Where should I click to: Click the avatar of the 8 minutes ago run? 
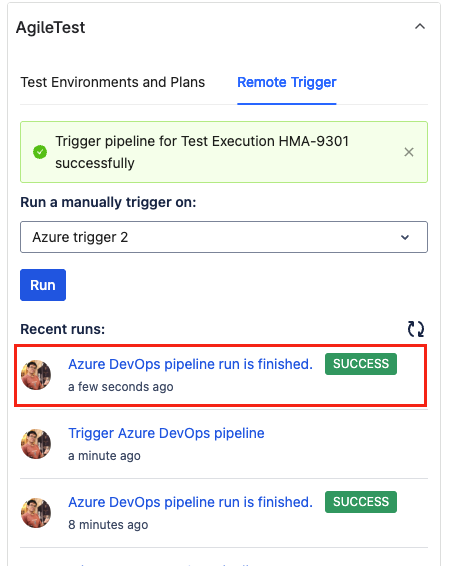pyautogui.click(x=36, y=513)
